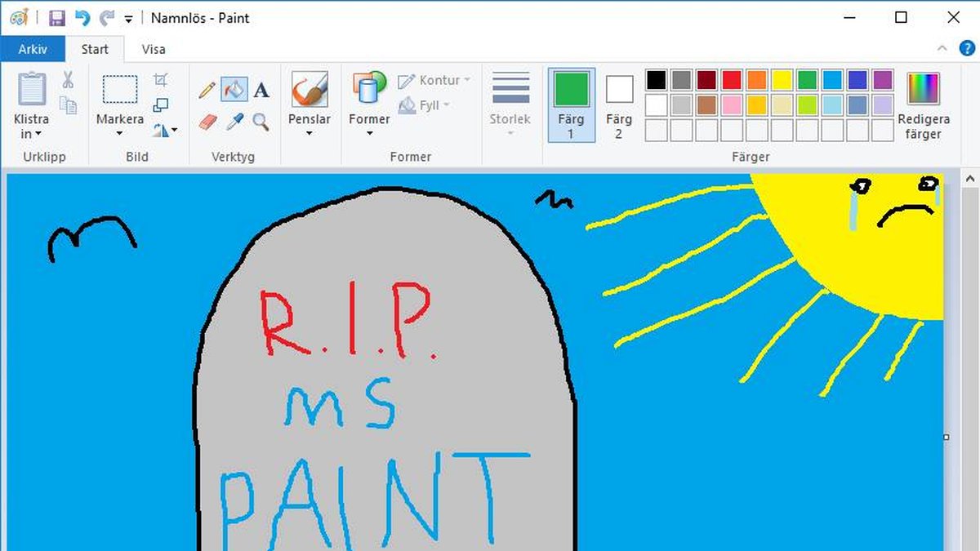Switch to the Visa tab
980x551 pixels.
coord(154,49)
